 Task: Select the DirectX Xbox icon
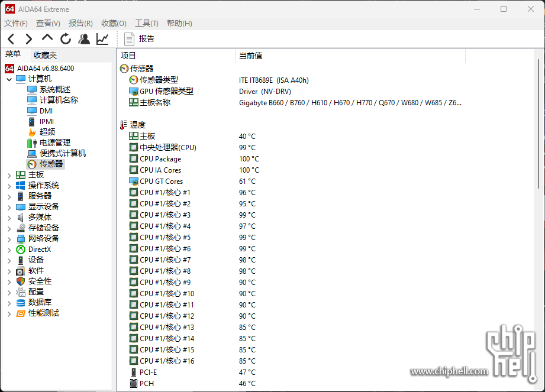[x=21, y=250]
